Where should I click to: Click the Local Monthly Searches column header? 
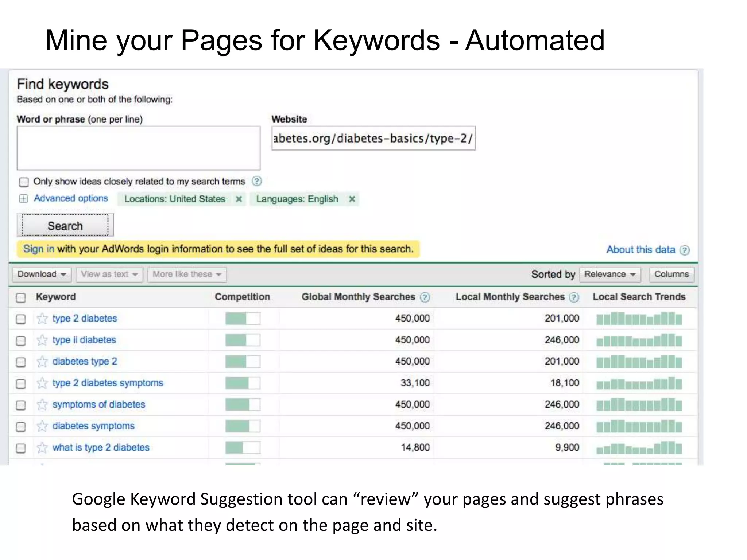click(x=510, y=297)
